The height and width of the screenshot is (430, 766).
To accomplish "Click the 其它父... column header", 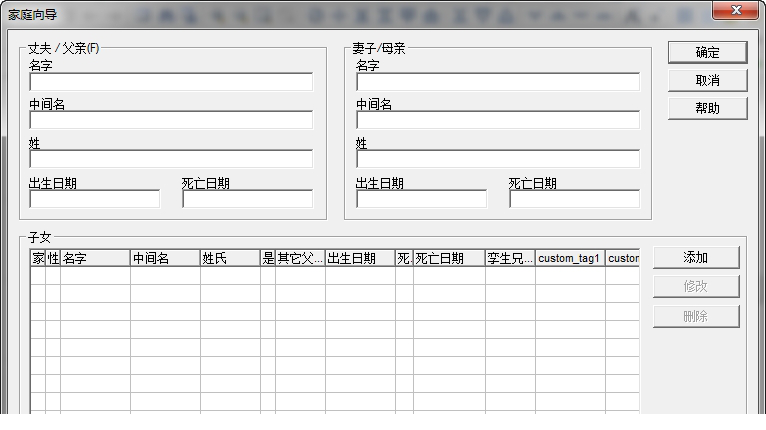I will pyautogui.click(x=300, y=258).
